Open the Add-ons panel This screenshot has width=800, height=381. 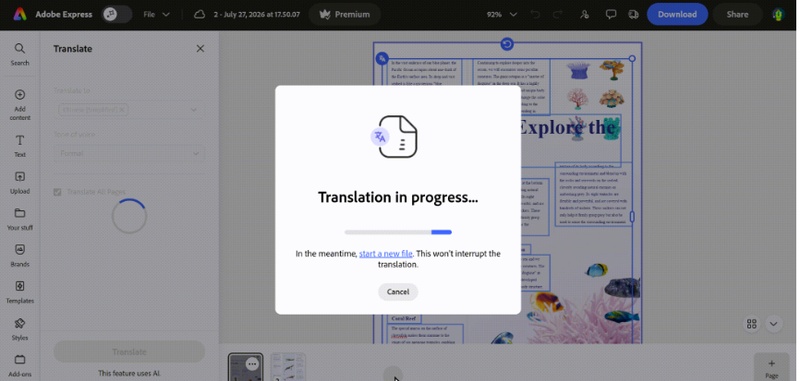[20, 366]
